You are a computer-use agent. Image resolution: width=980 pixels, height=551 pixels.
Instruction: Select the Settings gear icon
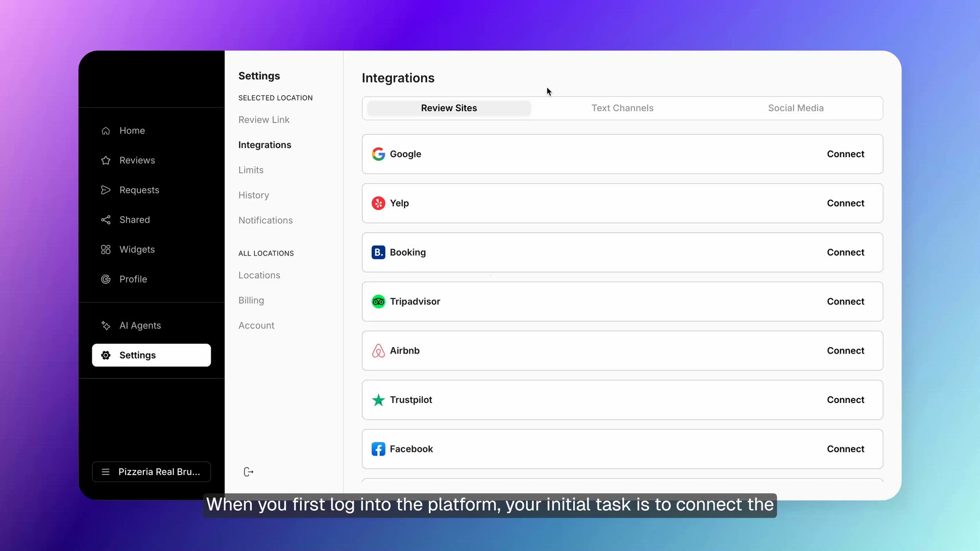[105, 355]
